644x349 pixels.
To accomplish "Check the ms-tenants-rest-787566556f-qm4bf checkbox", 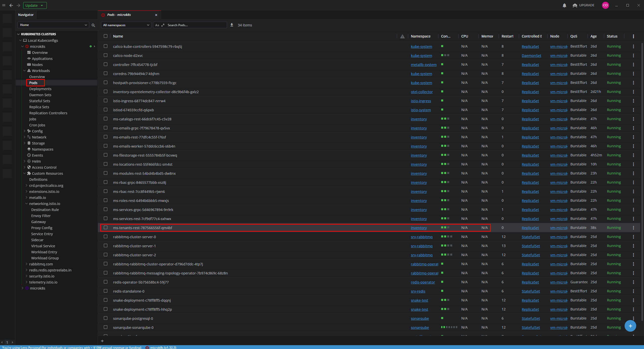I will click(106, 227).
